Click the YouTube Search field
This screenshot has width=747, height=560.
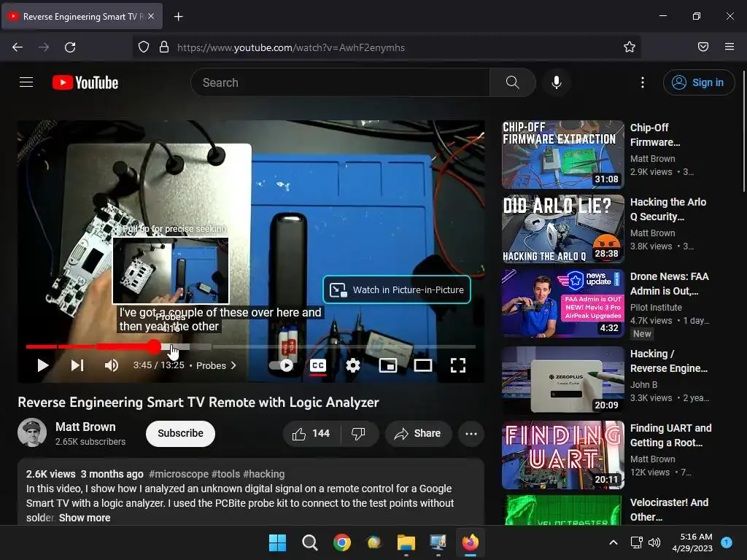340,82
